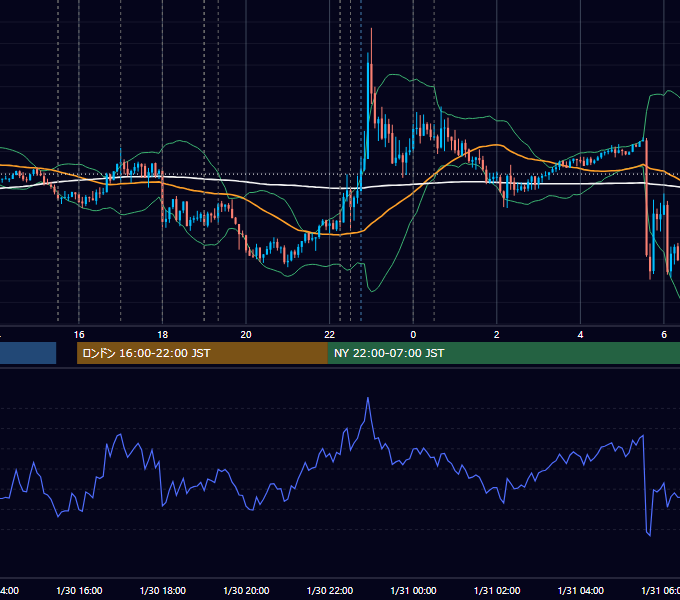Click the upper axis hour label 16
The image size is (680, 600).
coord(79,335)
